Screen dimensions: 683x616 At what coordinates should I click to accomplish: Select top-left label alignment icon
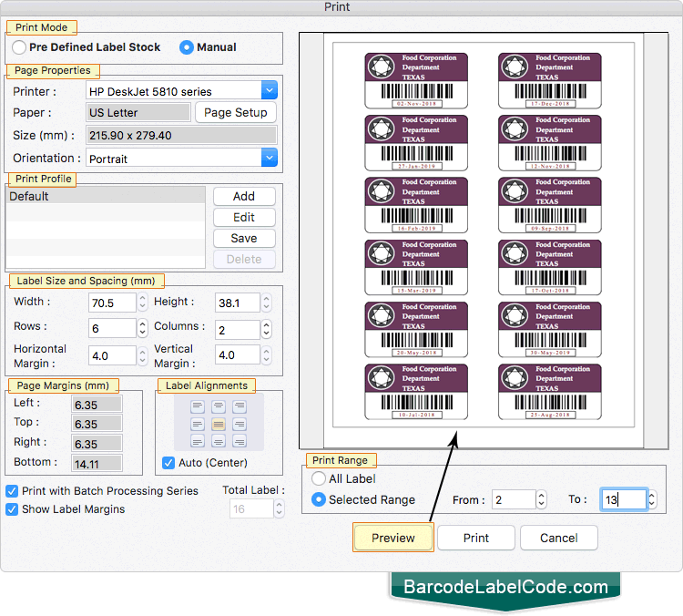click(198, 406)
